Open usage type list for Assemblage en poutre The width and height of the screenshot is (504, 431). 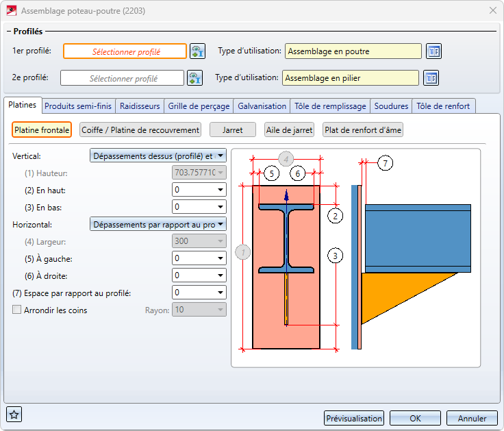(x=433, y=51)
